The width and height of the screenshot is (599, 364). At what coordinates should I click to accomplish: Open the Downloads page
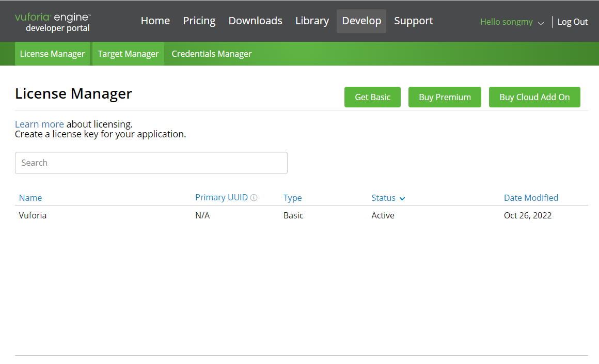[255, 21]
